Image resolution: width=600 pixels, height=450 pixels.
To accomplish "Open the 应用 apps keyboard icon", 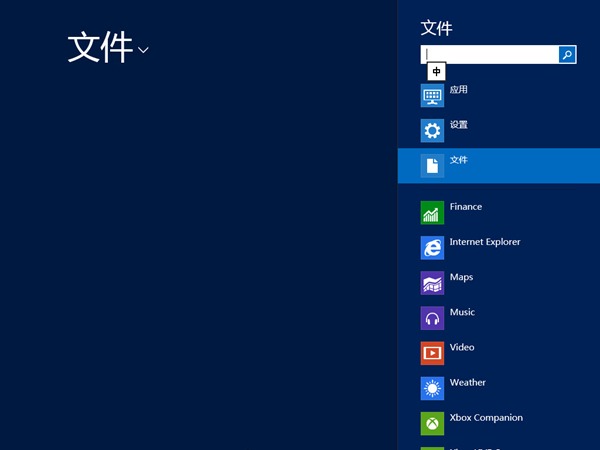I will 432,96.
